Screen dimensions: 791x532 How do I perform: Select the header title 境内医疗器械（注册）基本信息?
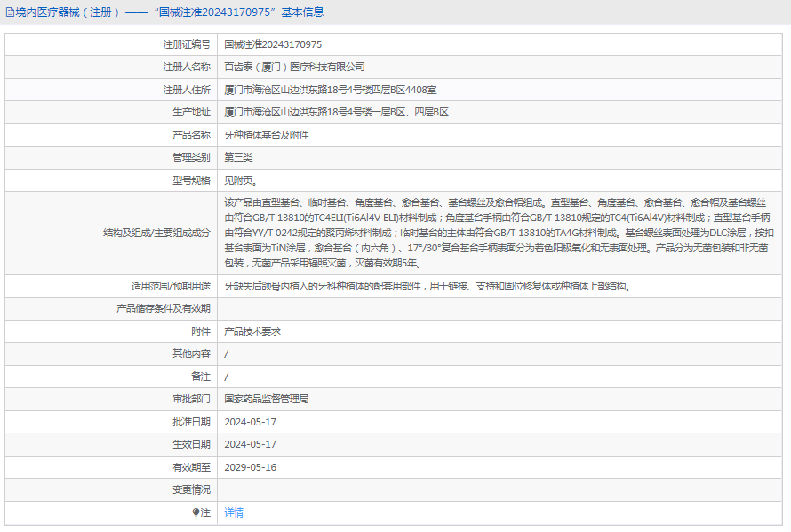click(x=170, y=12)
